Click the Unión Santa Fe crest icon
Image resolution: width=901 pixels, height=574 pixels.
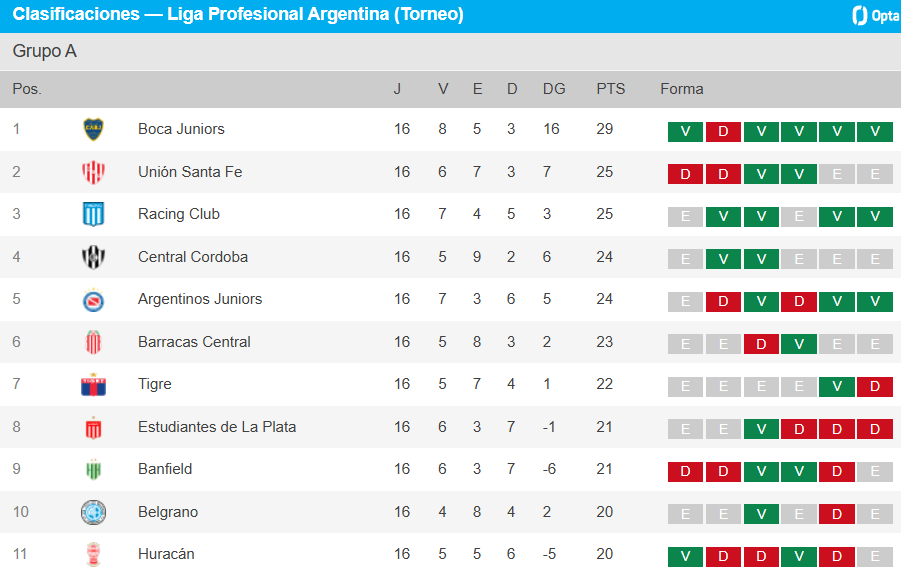point(93,172)
